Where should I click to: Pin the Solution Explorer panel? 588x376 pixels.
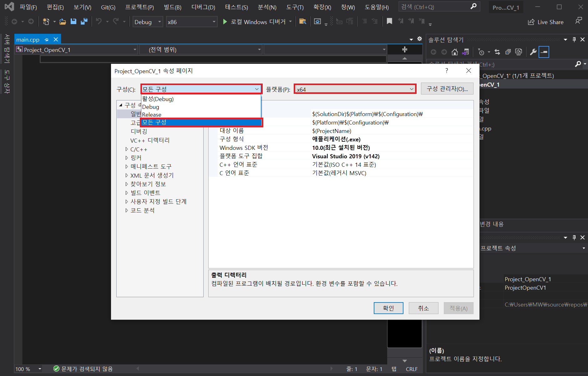[574, 39]
